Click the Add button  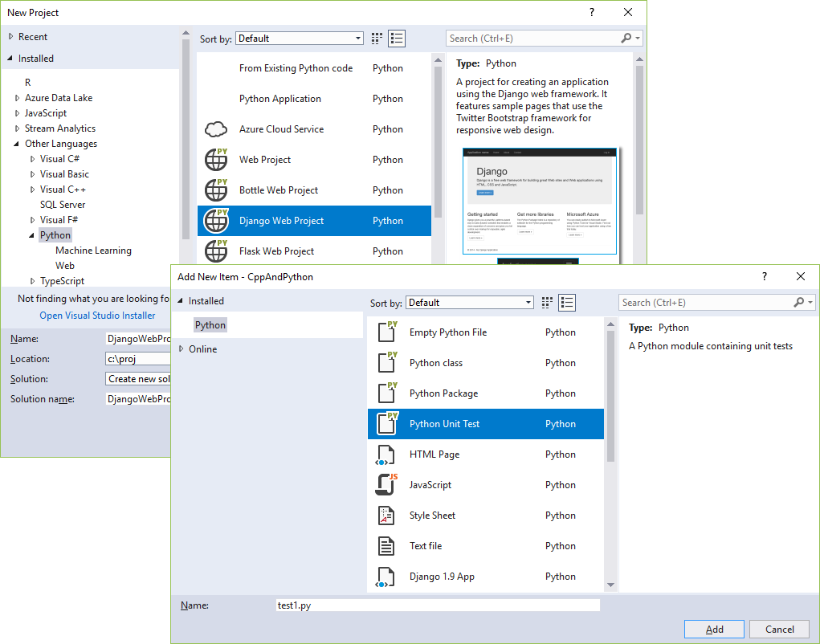coord(713,629)
